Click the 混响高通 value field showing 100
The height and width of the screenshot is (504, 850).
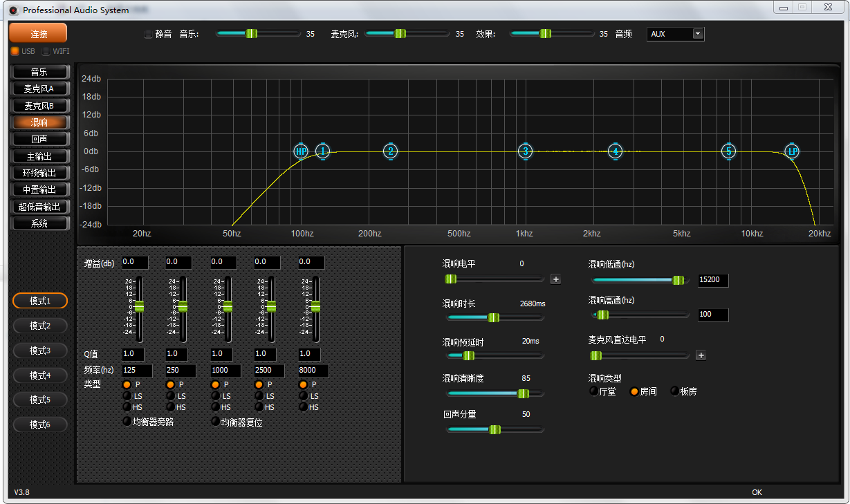tap(713, 315)
